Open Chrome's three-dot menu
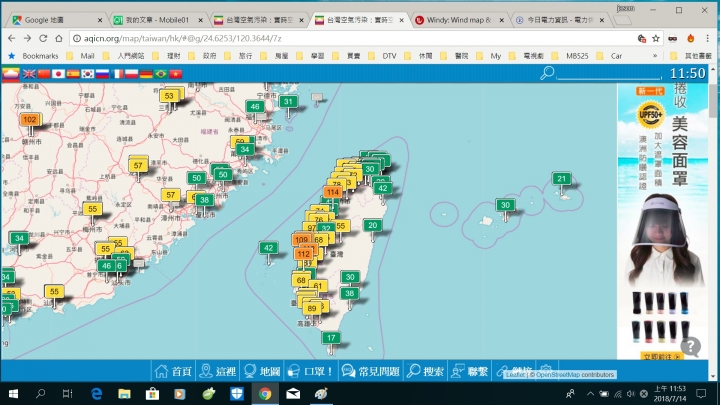The height and width of the screenshot is (405, 720). coord(708,39)
